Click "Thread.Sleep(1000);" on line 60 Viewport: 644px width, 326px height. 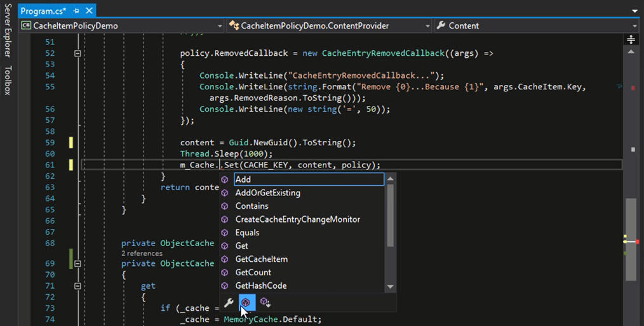click(226, 153)
